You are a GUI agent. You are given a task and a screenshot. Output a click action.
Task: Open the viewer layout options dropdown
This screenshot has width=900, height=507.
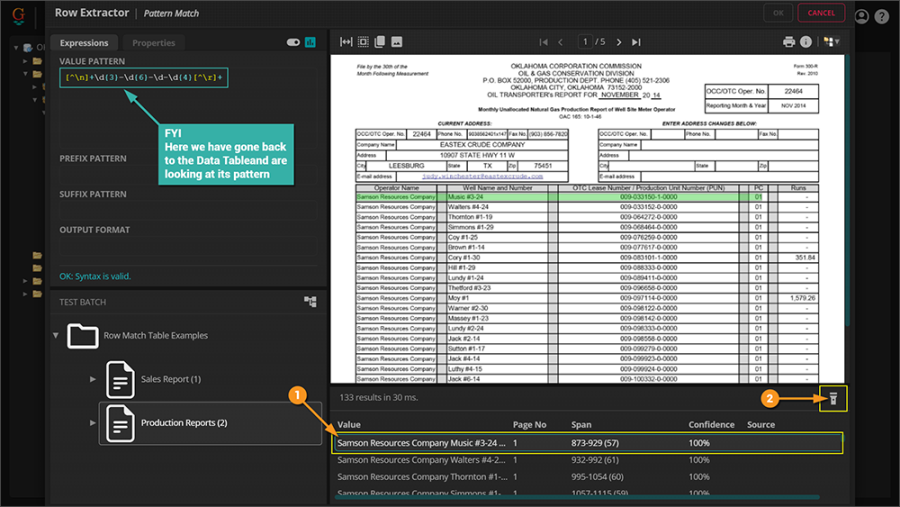(830, 42)
